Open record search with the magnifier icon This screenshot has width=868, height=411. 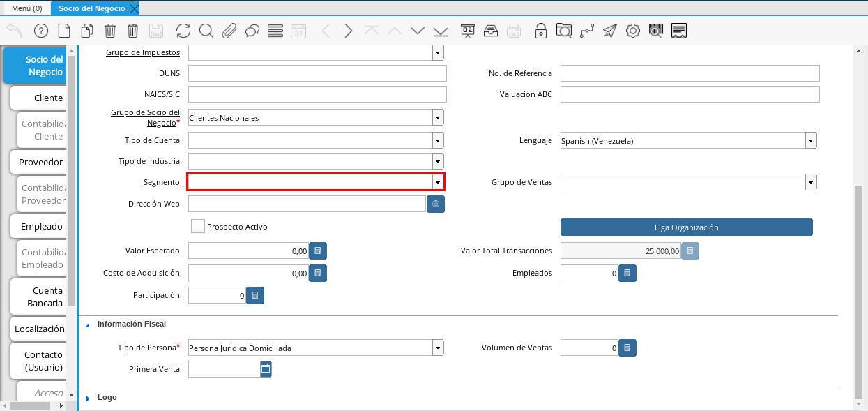pyautogui.click(x=206, y=31)
